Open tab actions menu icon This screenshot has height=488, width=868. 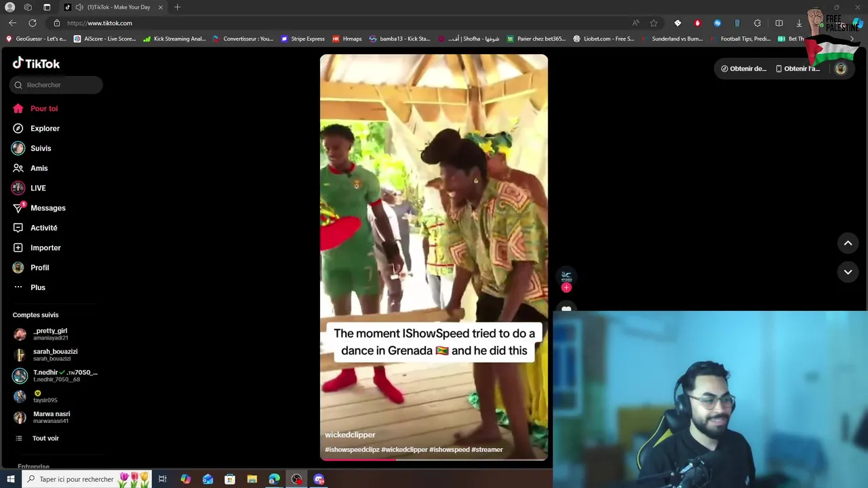[47, 7]
